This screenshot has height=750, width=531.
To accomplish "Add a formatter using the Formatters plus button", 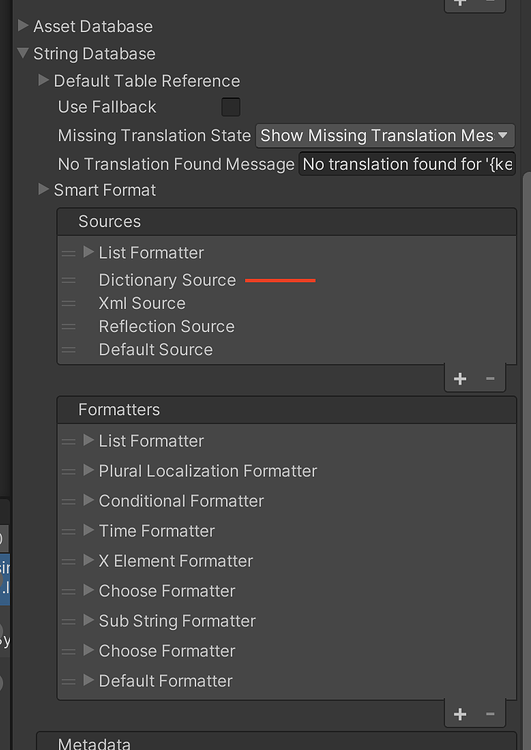I will tap(460, 714).
